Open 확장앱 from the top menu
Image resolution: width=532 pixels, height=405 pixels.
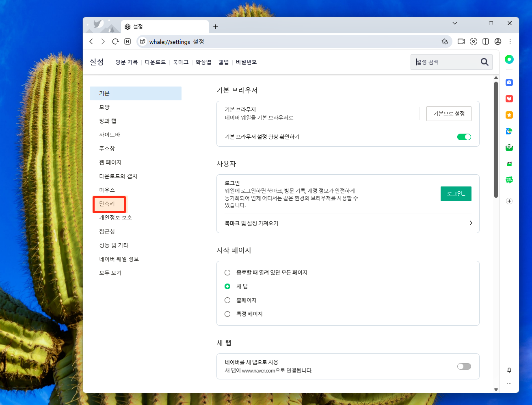click(x=203, y=62)
